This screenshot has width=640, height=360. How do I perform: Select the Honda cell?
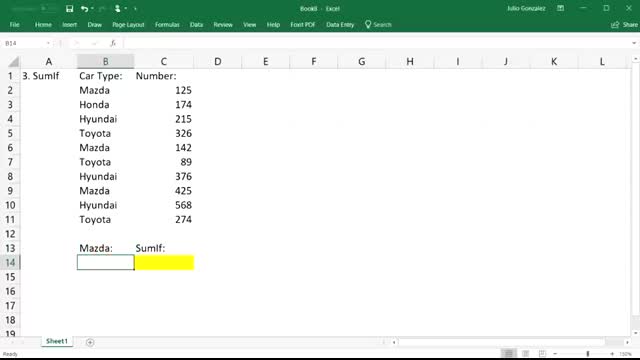[x=105, y=105]
